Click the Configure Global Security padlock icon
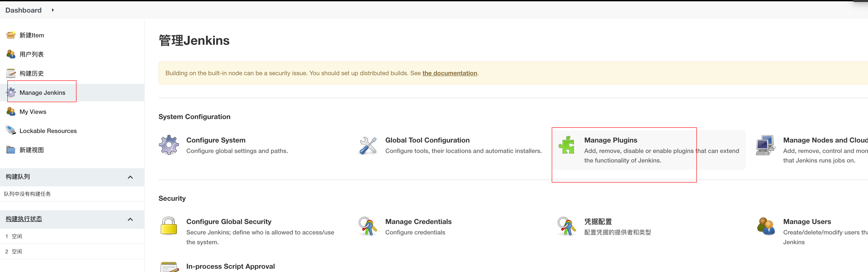 tap(169, 227)
